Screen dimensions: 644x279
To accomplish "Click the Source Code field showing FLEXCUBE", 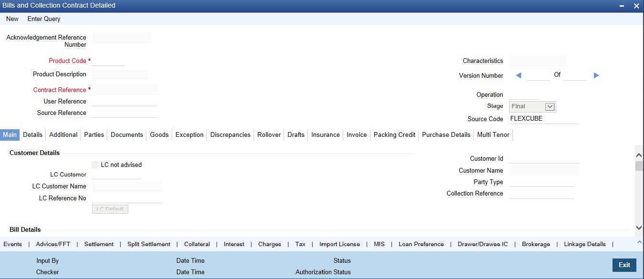I will click(x=544, y=119).
